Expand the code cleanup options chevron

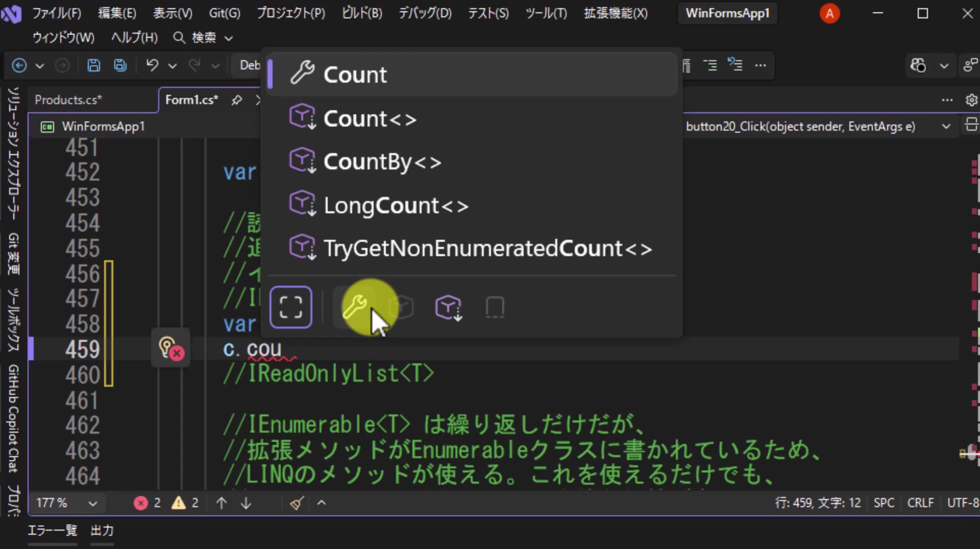[322, 503]
